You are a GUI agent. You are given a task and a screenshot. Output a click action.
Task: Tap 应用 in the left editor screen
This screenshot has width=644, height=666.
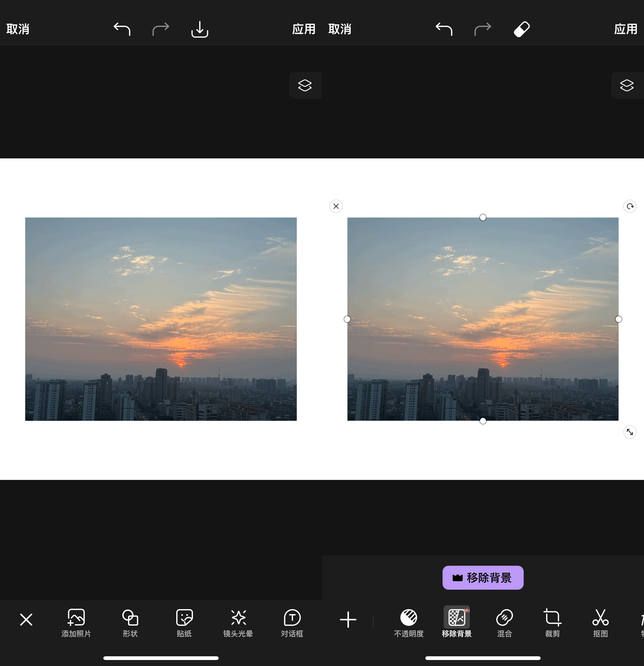click(304, 29)
